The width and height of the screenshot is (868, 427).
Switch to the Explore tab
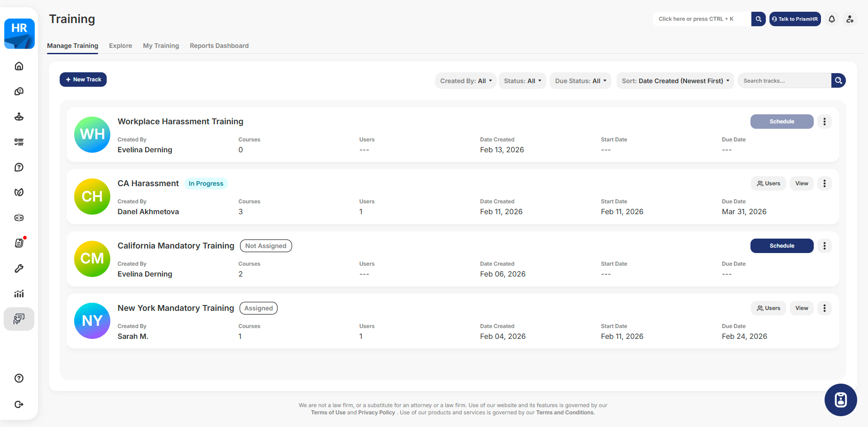120,46
